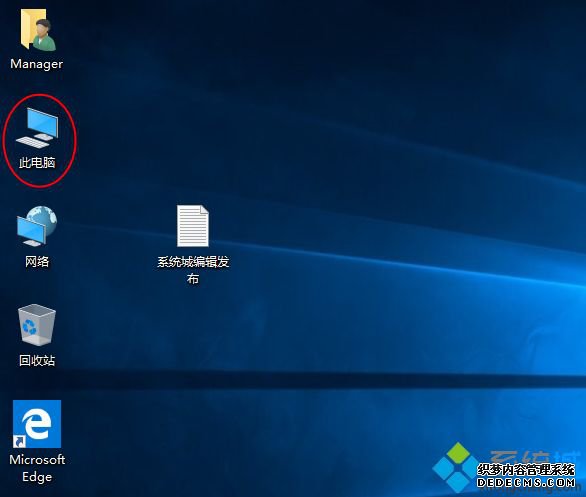Click the 系统城编辑发布 file name label
This screenshot has height=497, width=586.
coord(193,270)
